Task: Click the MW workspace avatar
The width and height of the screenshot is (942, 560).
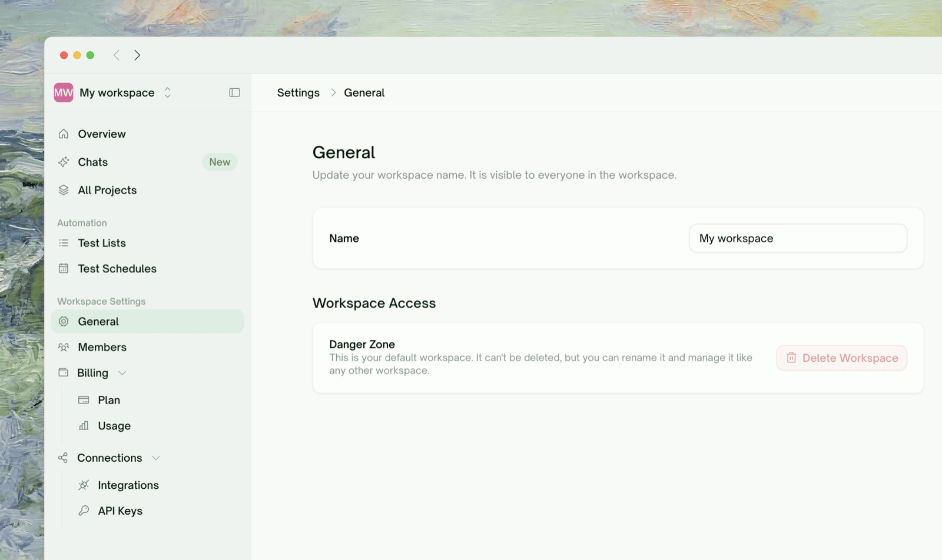Action: (x=64, y=92)
